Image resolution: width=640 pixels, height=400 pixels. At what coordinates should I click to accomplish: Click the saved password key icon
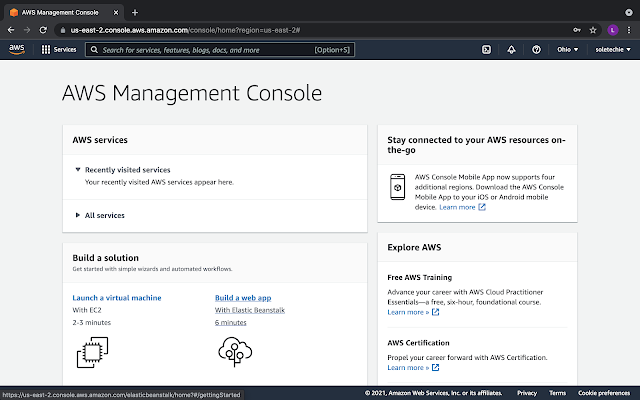click(x=577, y=30)
